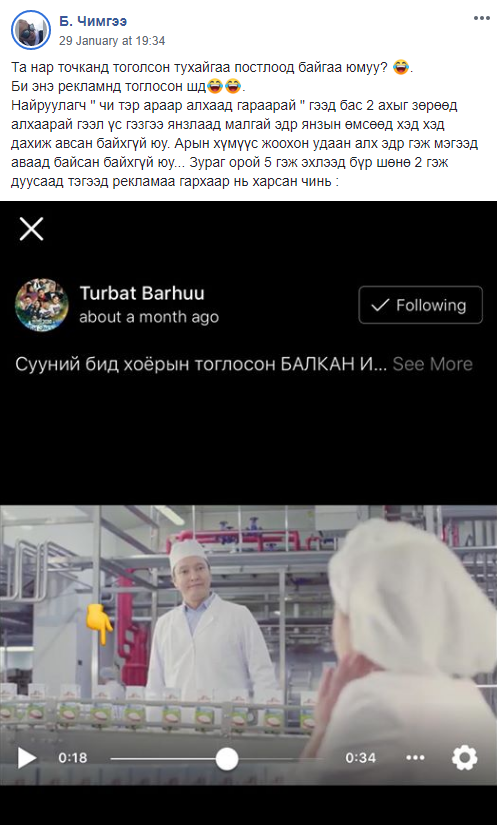Expand caption with See More
Image resolution: width=497 pixels, height=825 pixels.
click(432, 364)
